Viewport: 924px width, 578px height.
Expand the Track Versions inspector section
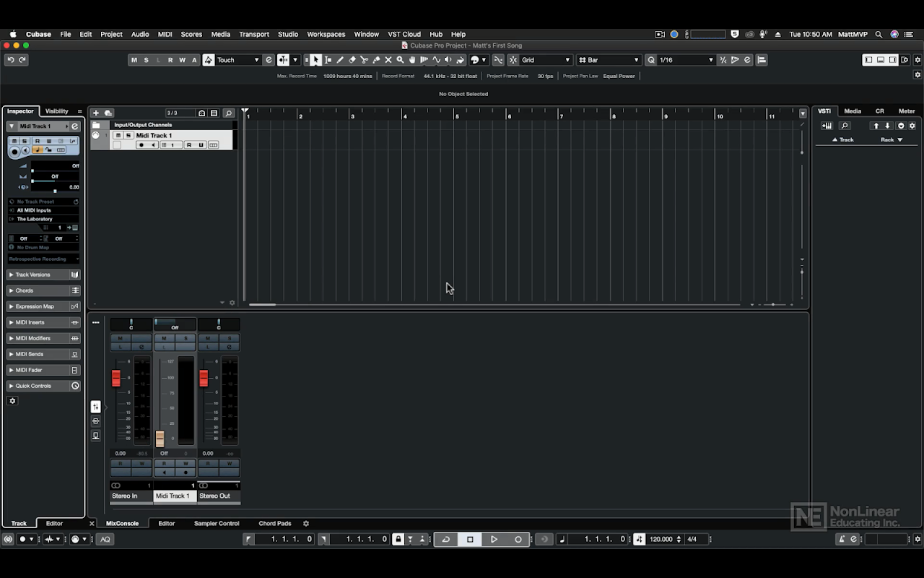(43, 275)
